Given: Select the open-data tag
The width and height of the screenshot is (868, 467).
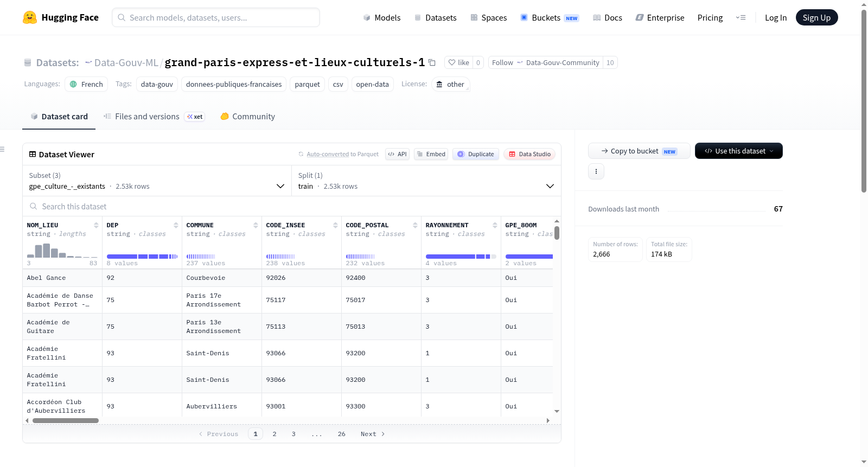Looking at the screenshot, I should pyautogui.click(x=372, y=84).
